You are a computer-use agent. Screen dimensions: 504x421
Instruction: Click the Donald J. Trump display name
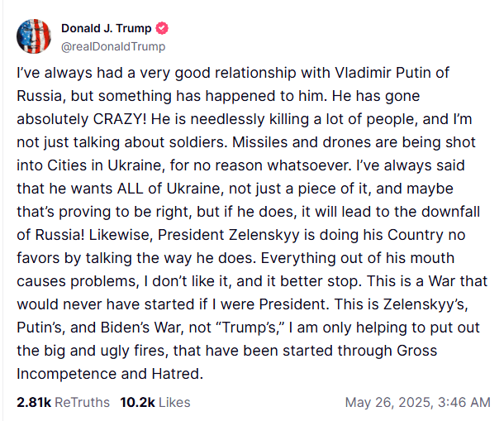[x=107, y=28]
